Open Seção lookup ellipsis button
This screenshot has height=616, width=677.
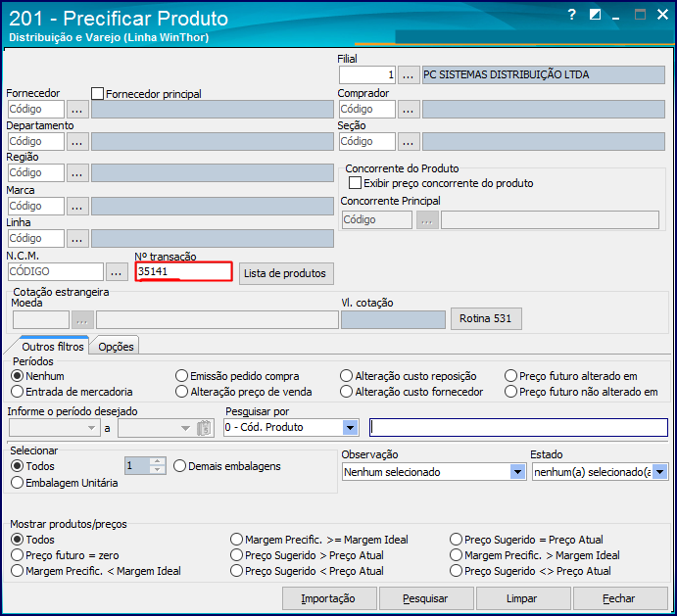408,142
